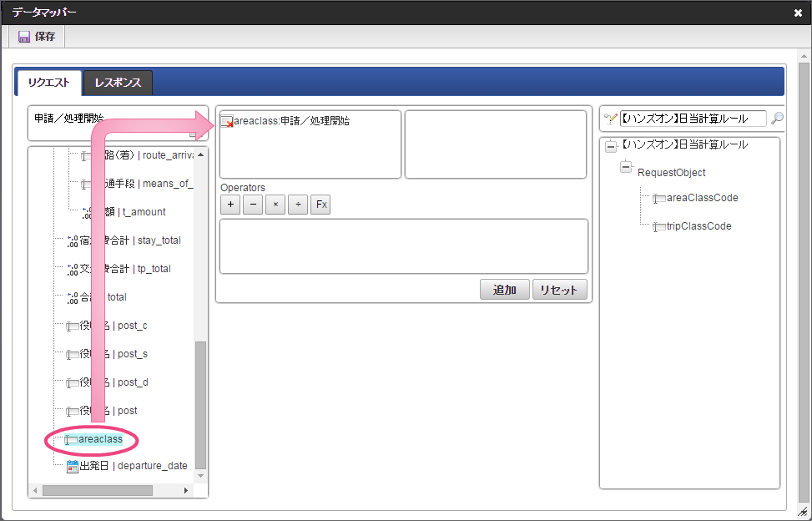Click the divide operator button

click(298, 205)
